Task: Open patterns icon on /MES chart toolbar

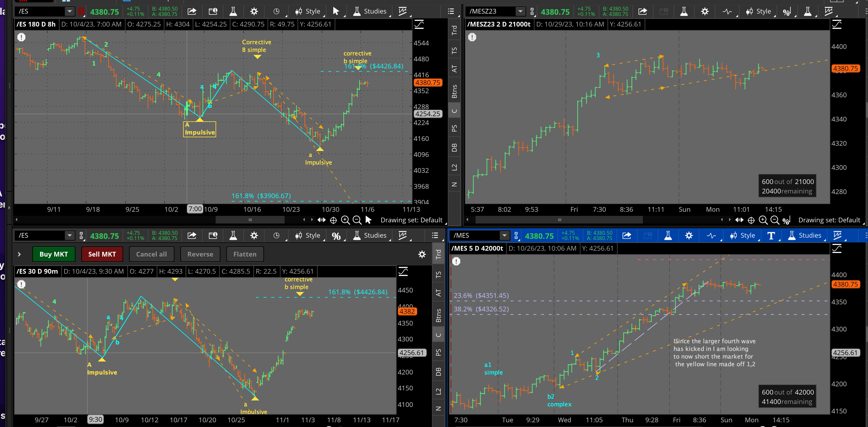Action: [x=838, y=236]
